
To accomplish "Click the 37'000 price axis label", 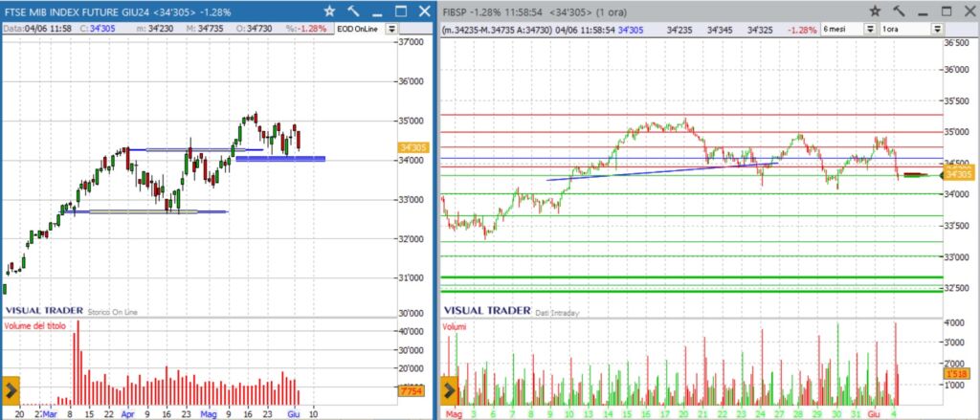I will point(411,42).
